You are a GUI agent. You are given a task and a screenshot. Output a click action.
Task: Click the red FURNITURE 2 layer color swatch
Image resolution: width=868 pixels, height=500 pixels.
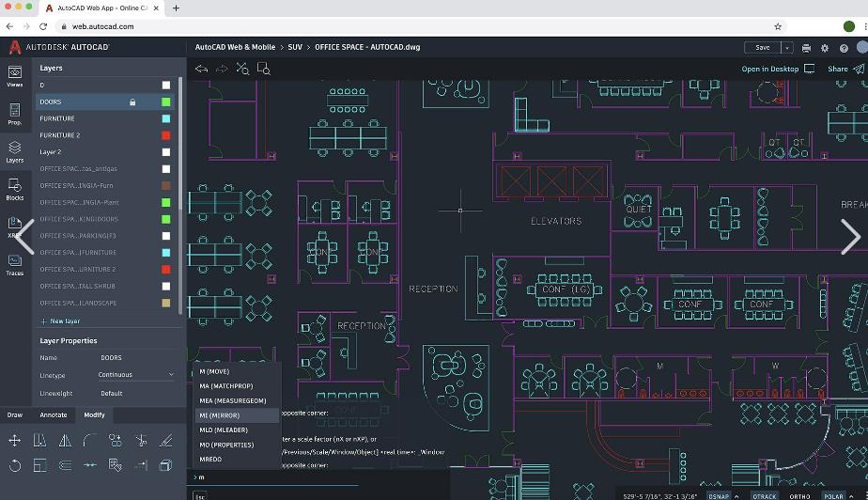point(166,135)
